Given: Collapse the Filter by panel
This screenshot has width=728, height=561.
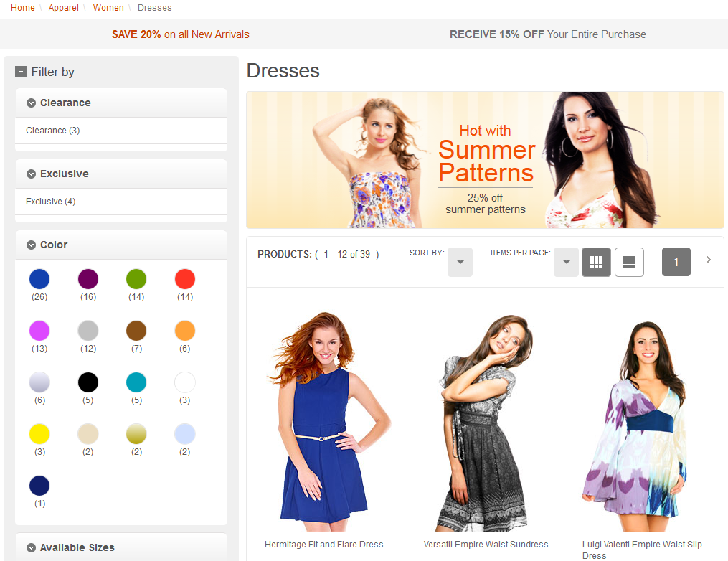Looking at the screenshot, I should (20, 72).
